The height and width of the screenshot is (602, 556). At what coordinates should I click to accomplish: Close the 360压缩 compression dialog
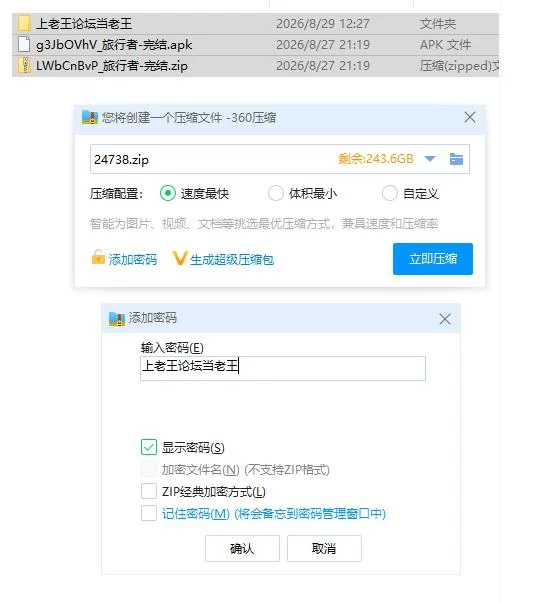[x=470, y=117]
